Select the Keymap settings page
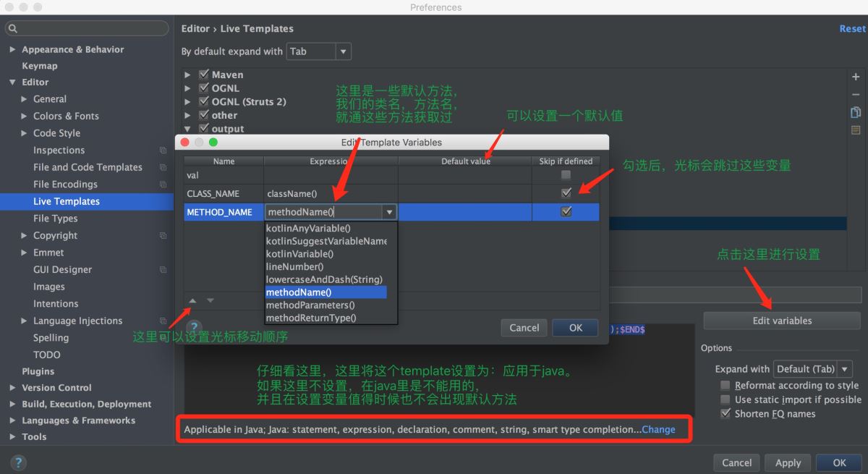This screenshot has height=474, width=868. coord(40,66)
